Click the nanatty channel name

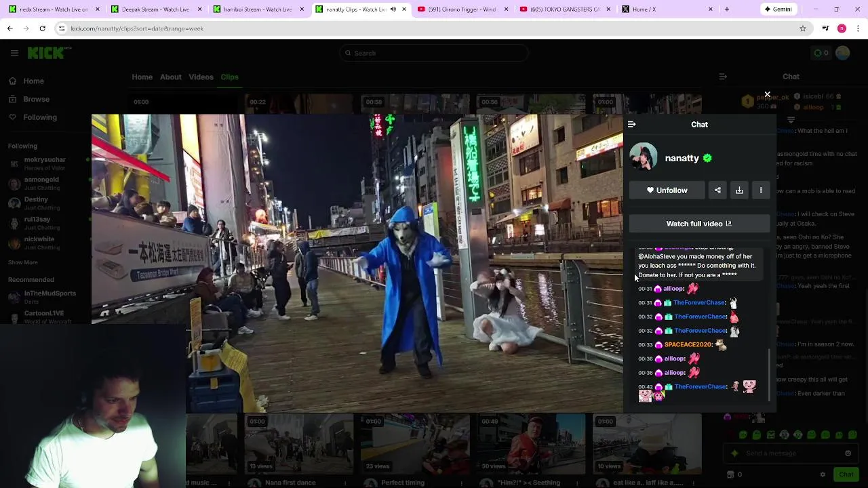tap(682, 158)
